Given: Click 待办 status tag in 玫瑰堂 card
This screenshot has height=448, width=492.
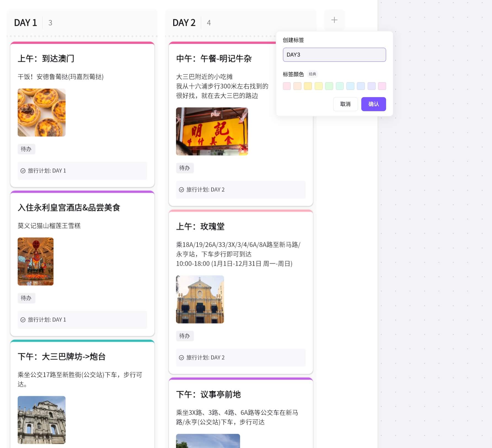Looking at the screenshot, I should [185, 336].
